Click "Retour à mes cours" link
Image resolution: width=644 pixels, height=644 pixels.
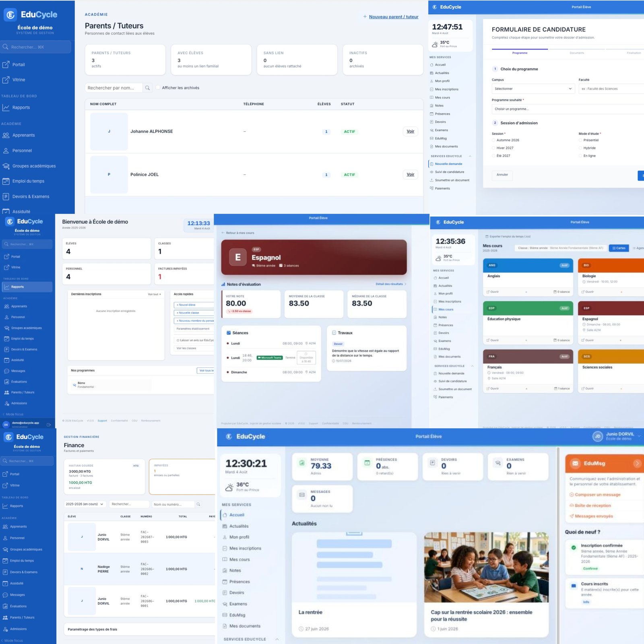(x=238, y=233)
